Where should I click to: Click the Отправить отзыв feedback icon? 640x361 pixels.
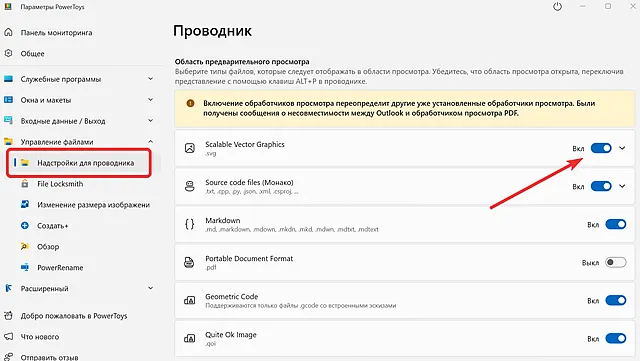coord(8,357)
